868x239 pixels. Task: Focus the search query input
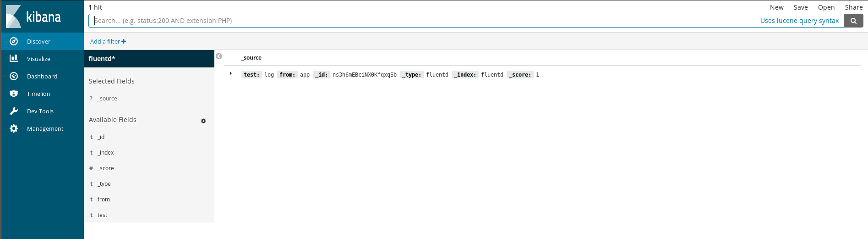(466, 21)
